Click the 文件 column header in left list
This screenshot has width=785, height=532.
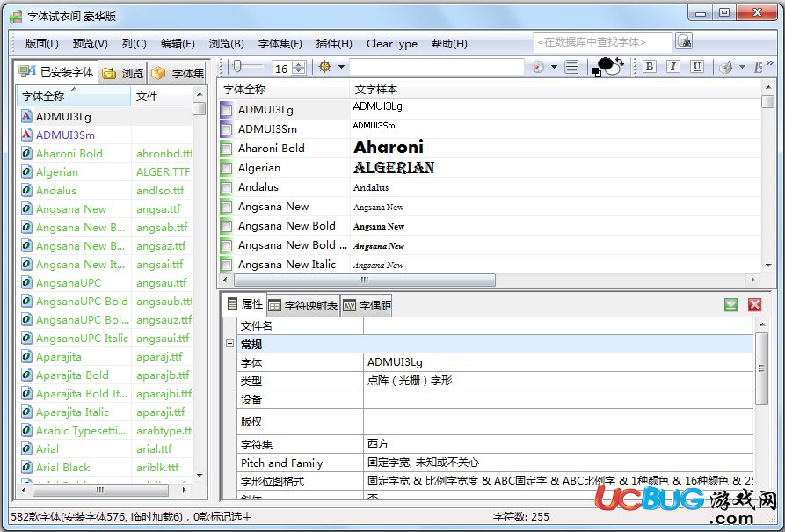pos(162,96)
